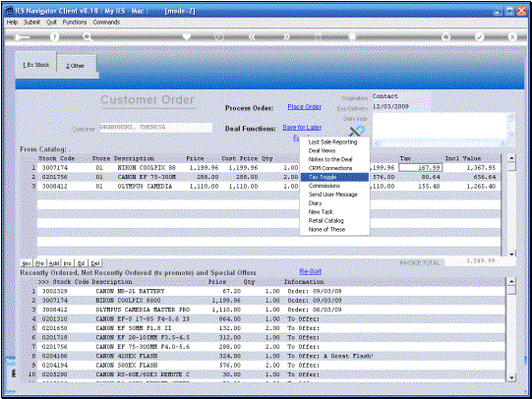Select Deal Views from popup menu
The image size is (532, 399).
pyautogui.click(x=322, y=151)
